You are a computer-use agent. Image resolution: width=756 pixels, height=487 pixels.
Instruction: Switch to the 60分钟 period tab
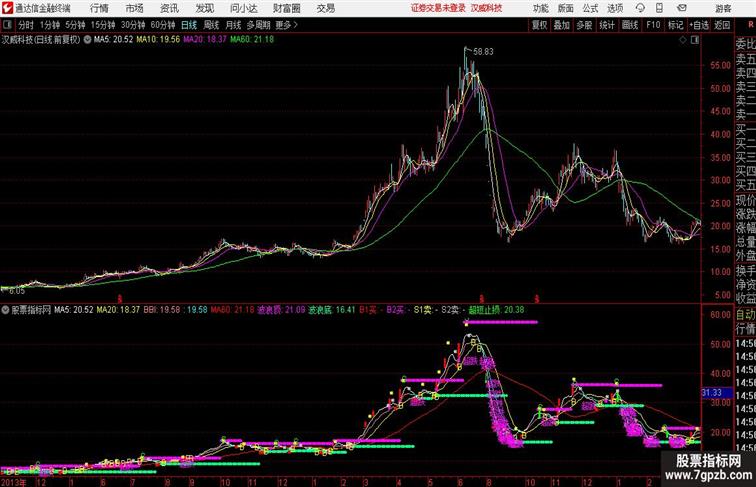(163, 25)
